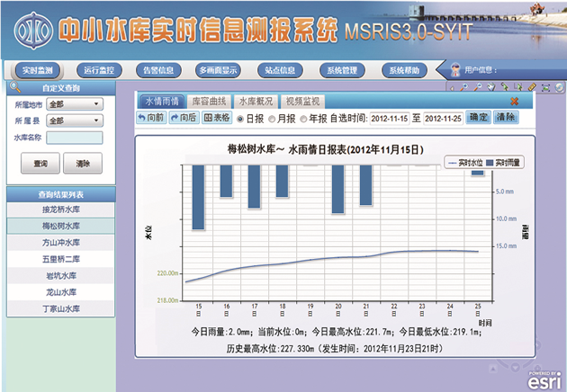The width and height of the screenshot is (567, 392).
Task: Select 方山冲水库 in the results list
Action: pyautogui.click(x=61, y=243)
